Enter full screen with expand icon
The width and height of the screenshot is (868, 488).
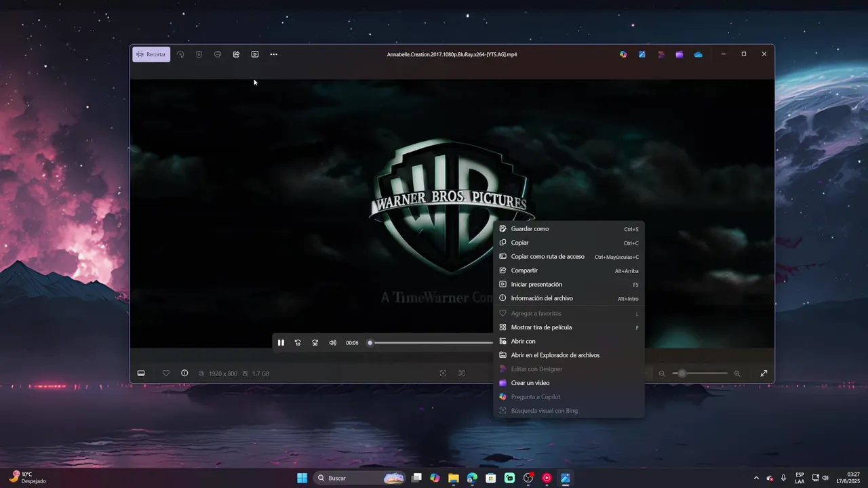coord(764,373)
